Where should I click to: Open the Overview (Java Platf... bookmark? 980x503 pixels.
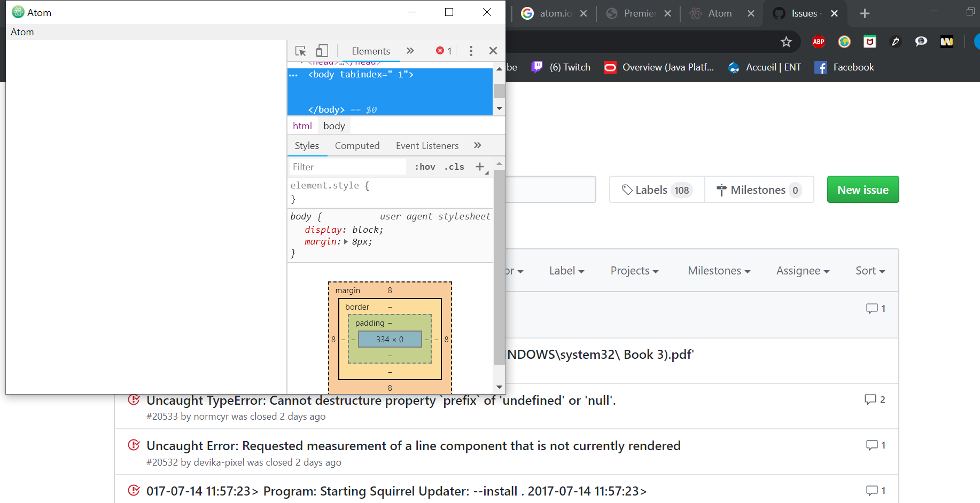coord(659,67)
